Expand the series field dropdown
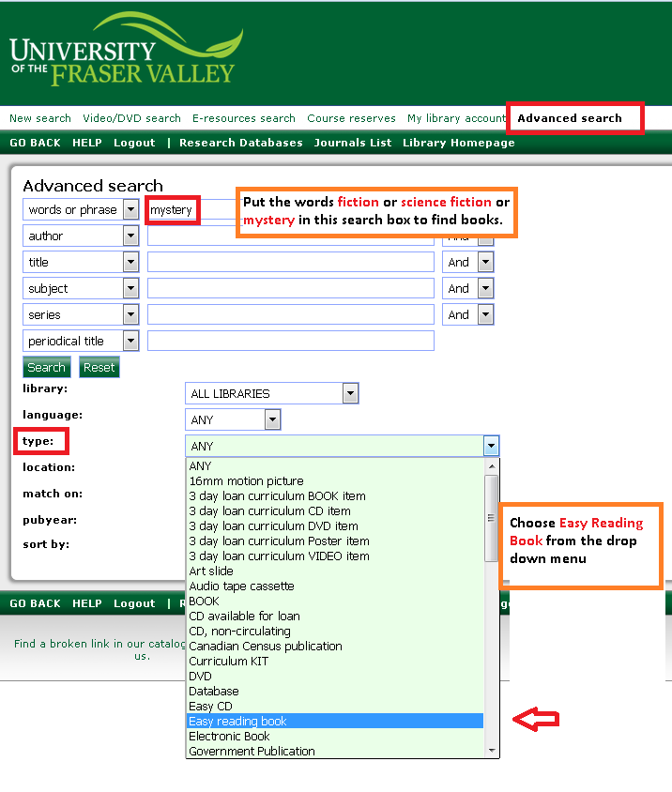Image resolution: width=672 pixels, height=792 pixels. click(x=130, y=314)
